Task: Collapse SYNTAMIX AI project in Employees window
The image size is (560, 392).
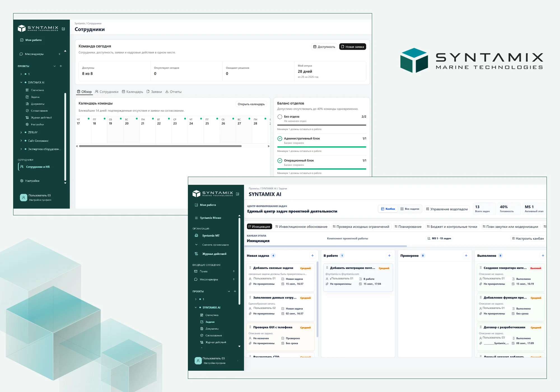Action: tap(21, 82)
